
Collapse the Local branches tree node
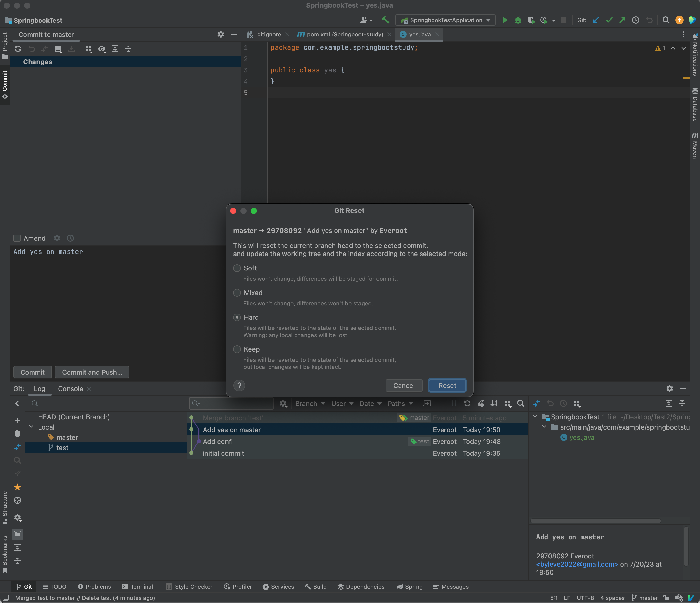tap(31, 427)
